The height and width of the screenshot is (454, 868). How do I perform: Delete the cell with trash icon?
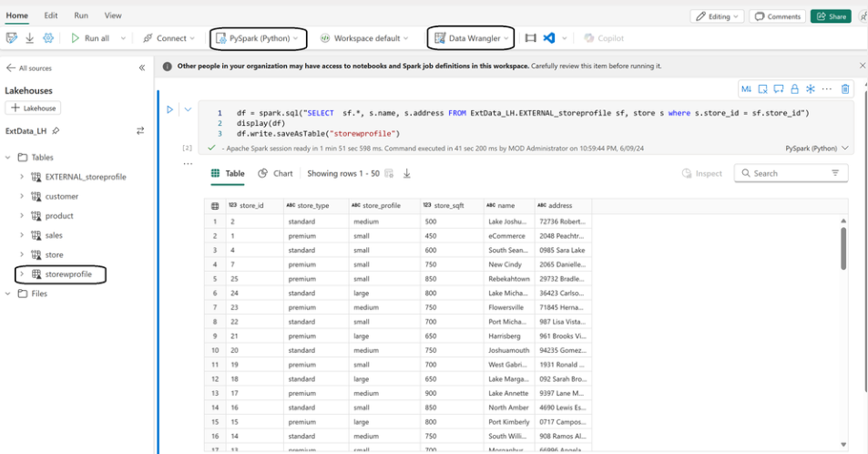(844, 88)
